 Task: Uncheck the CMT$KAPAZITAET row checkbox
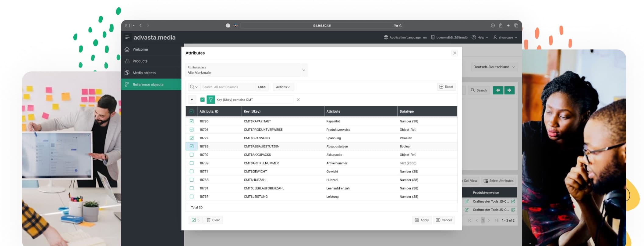(192, 121)
